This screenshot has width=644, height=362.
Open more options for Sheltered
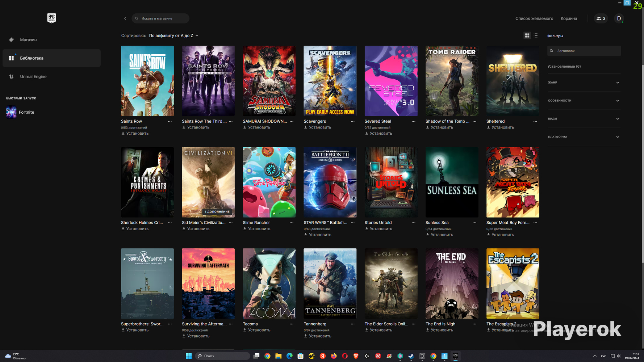[535, 121]
